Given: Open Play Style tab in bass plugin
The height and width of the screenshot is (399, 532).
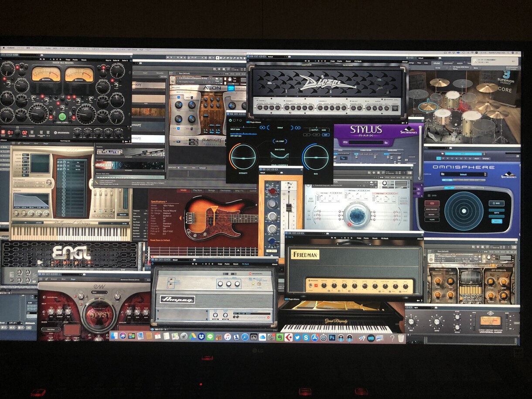Looking at the screenshot, I should point(198,190).
